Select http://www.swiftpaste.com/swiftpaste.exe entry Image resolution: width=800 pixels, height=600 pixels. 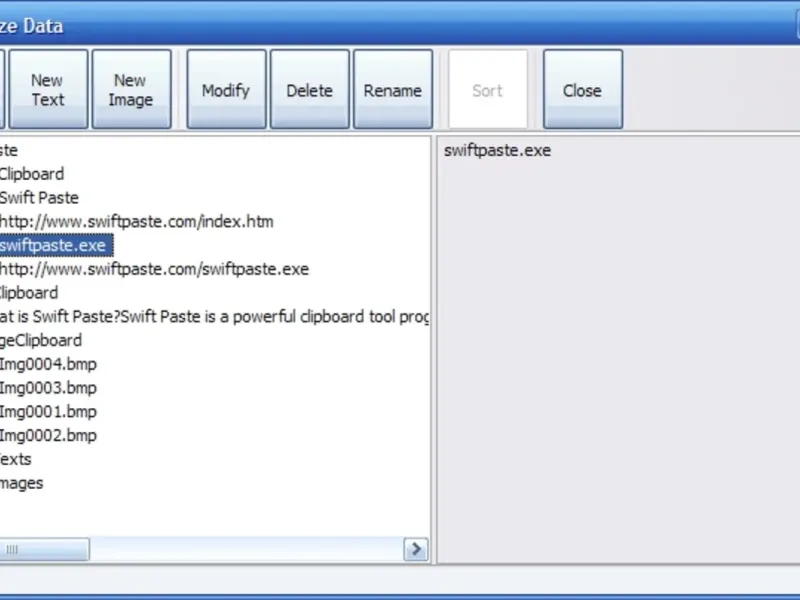[x=154, y=269]
